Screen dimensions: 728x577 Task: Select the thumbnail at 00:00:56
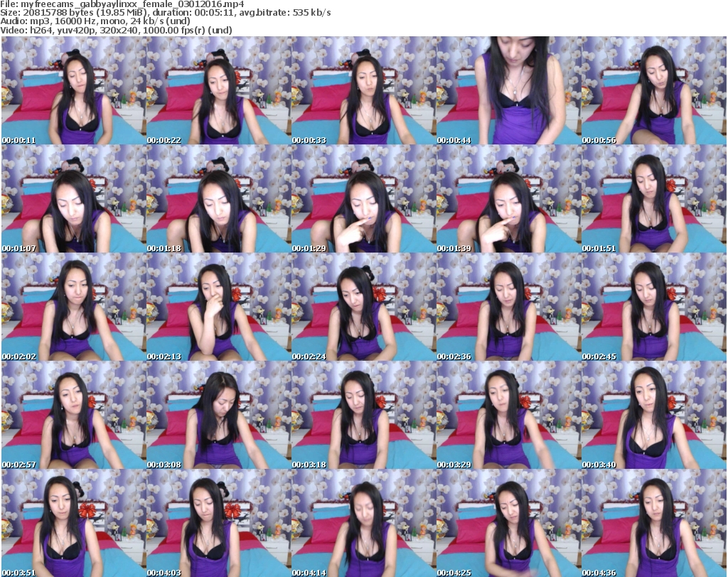[653, 90]
